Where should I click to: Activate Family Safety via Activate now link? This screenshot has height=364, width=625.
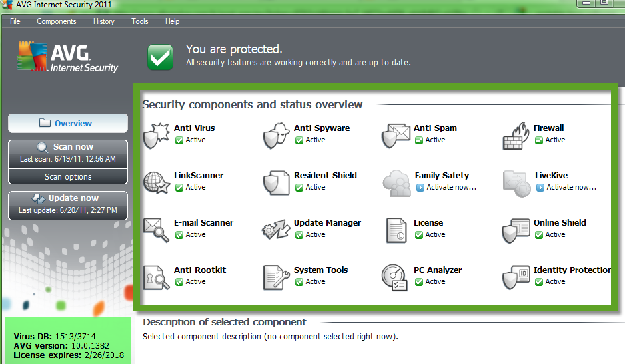451,187
